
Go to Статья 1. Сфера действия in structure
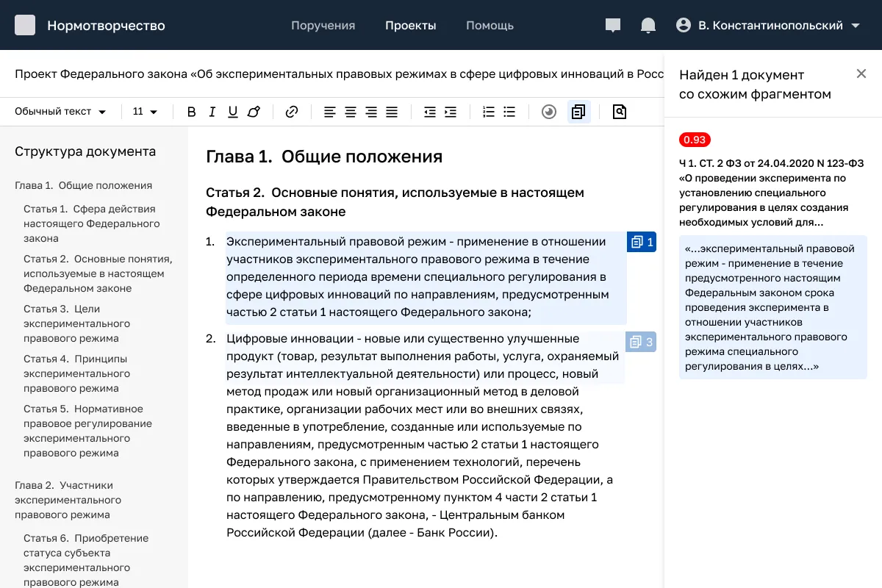92,223
